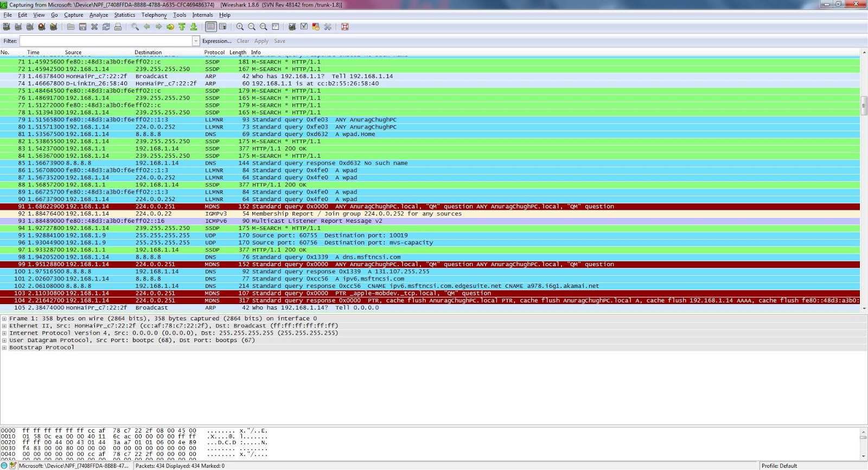Viewport: 868px width, 470px height.
Task: Expand Bootstrap Protocol details
Action: [4, 347]
